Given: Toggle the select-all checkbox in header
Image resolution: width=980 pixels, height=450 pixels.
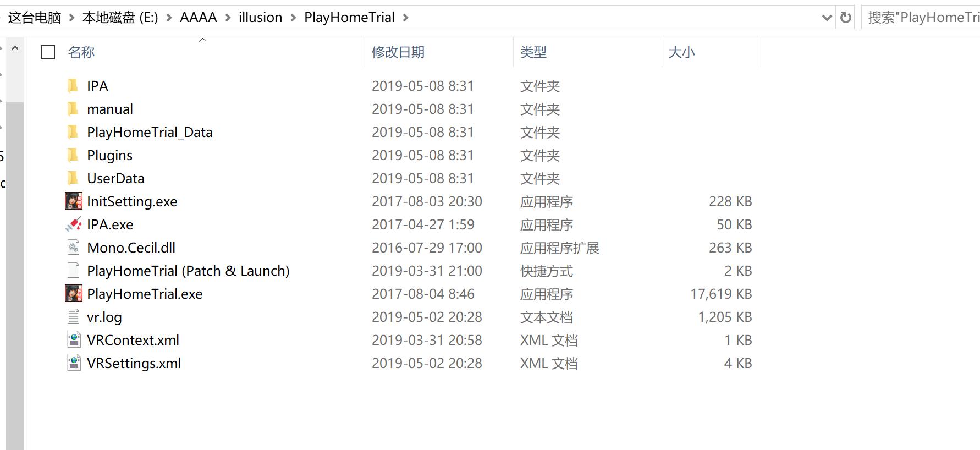Looking at the screenshot, I should point(48,52).
